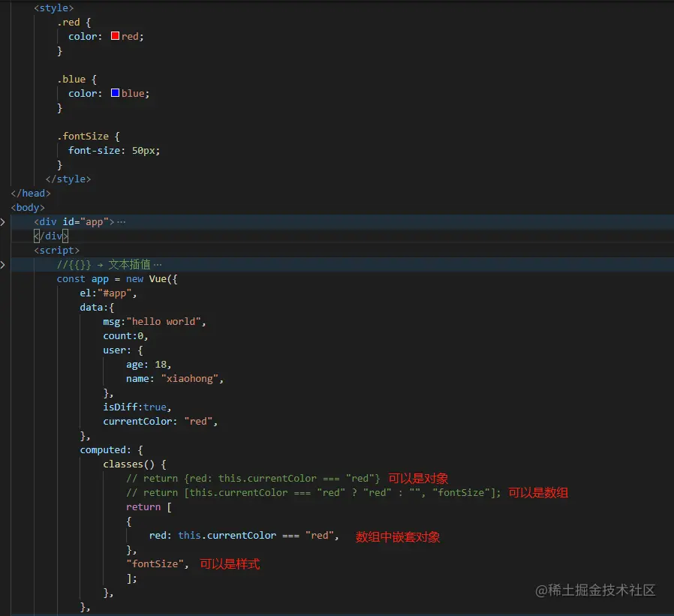Click the isDiff:true line
The width and height of the screenshot is (674, 616).
[137, 407]
